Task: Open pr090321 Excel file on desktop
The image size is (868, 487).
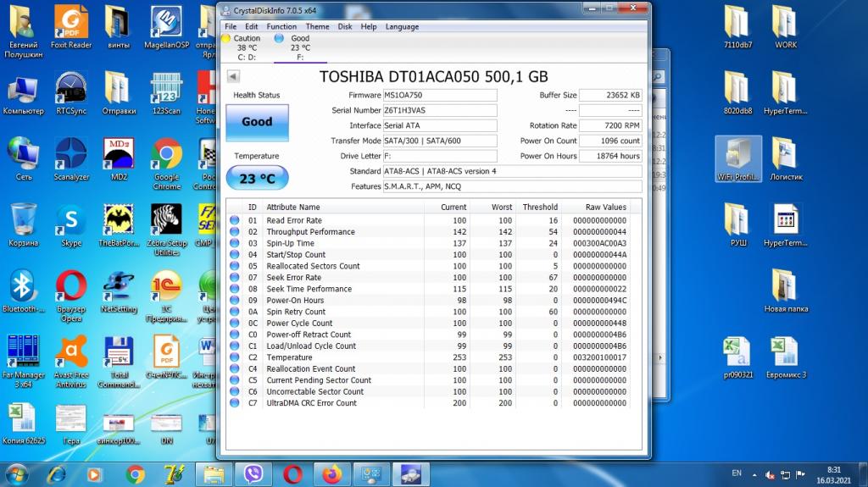Action: pos(738,357)
